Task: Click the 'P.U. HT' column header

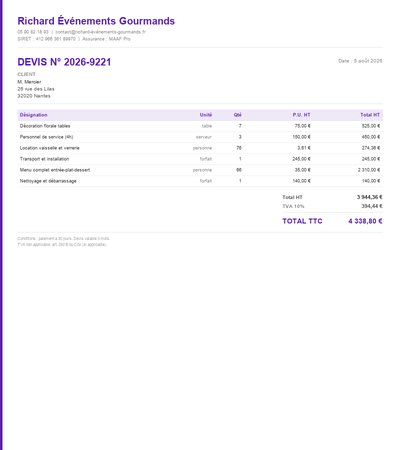Action: pyautogui.click(x=301, y=115)
